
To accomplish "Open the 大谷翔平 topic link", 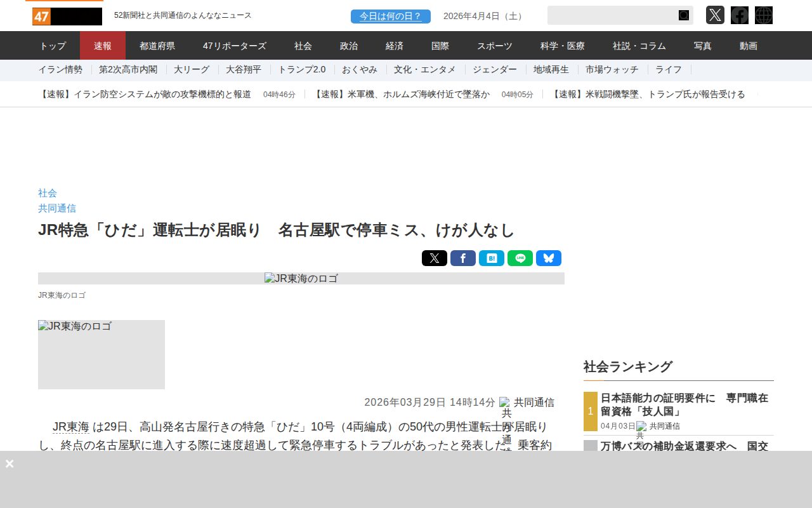I will coord(244,70).
